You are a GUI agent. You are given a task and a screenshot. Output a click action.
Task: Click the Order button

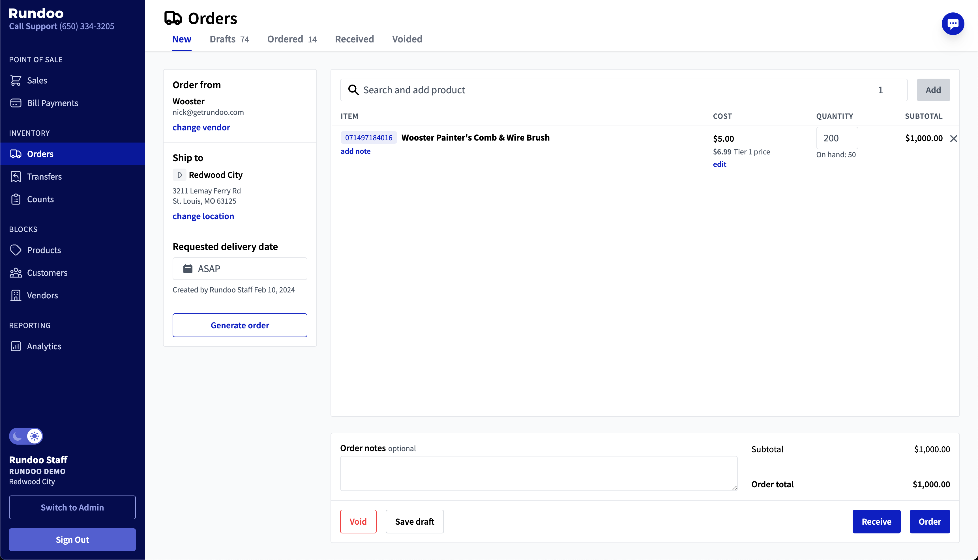[x=930, y=522]
